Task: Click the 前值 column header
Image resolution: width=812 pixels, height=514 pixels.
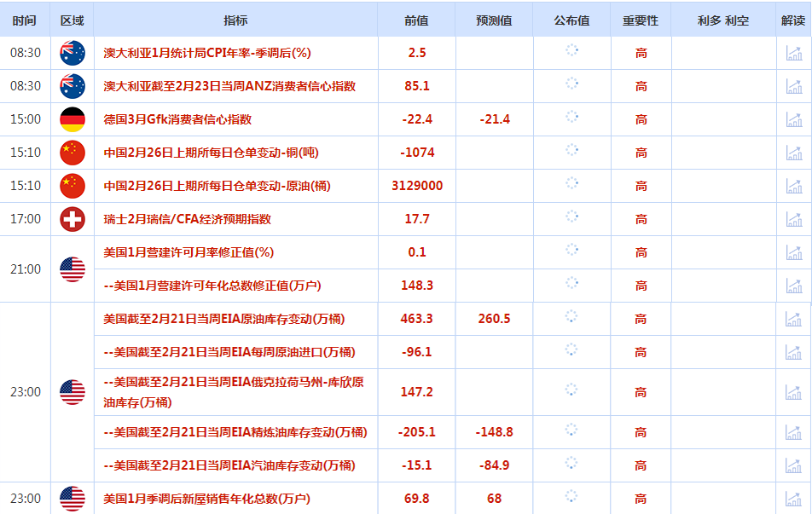Action: tap(416, 20)
